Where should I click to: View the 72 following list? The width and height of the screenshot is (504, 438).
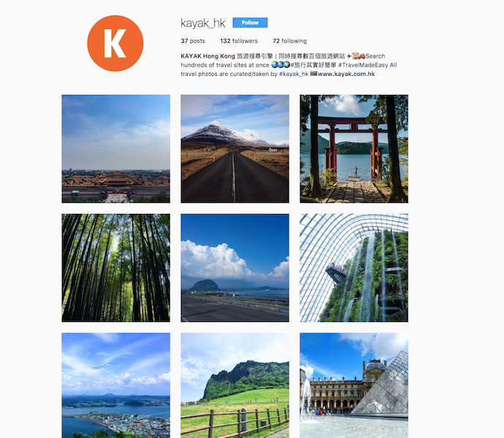(289, 41)
